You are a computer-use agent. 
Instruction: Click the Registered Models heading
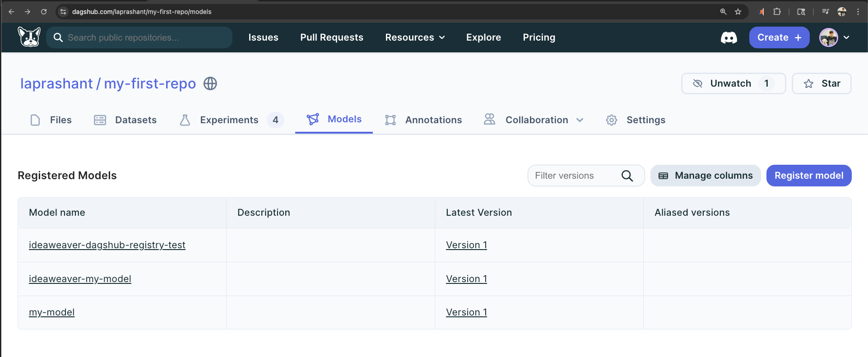click(67, 176)
